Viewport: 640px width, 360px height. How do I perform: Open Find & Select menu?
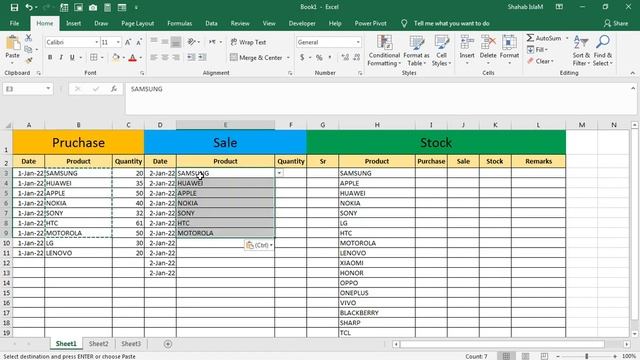[602, 51]
